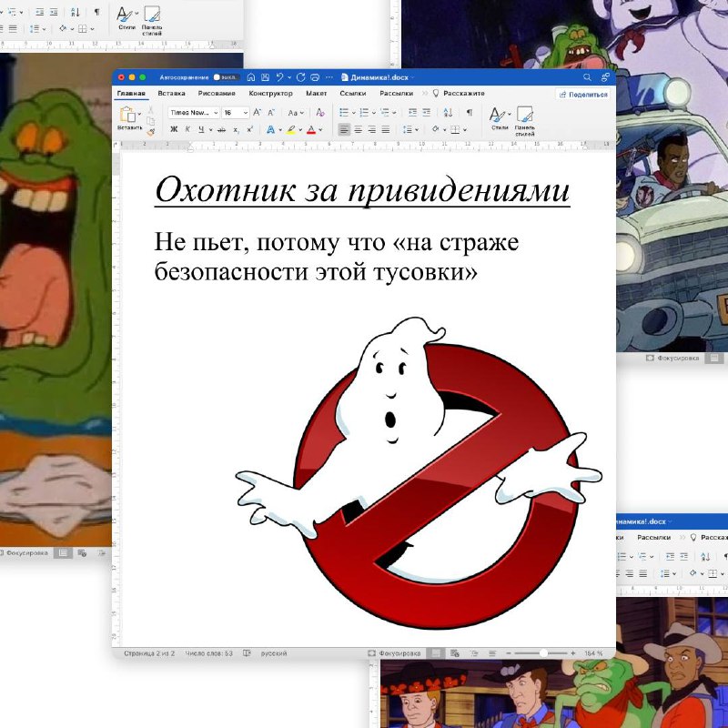728x728 pixels.
Task: Click the proofing book icon in status bar
Action: point(247,653)
